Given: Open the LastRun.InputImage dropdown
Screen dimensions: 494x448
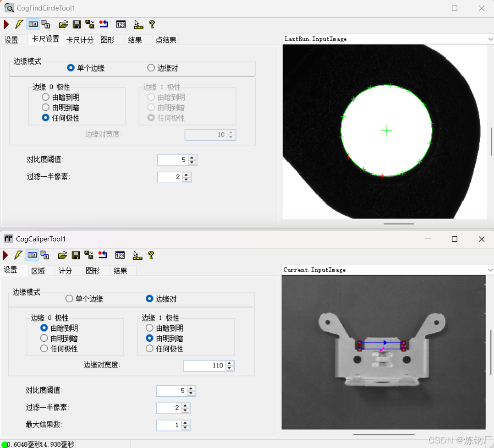Looking at the screenshot, I should point(490,39).
